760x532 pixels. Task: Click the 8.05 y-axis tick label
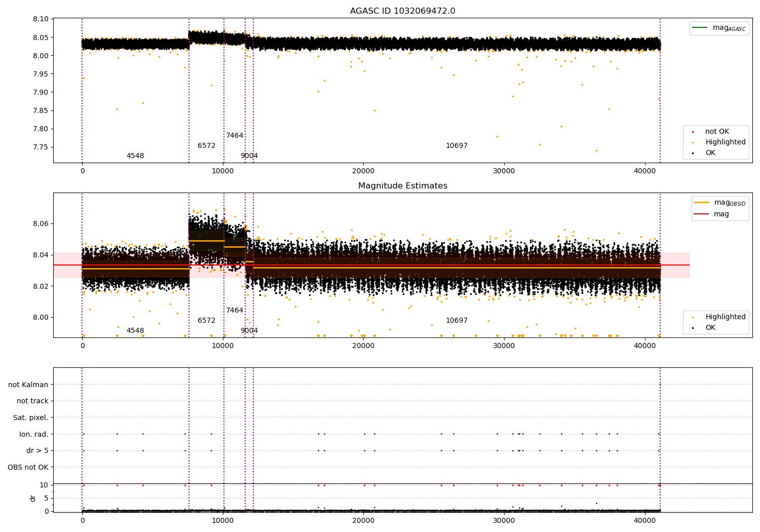tap(41, 37)
